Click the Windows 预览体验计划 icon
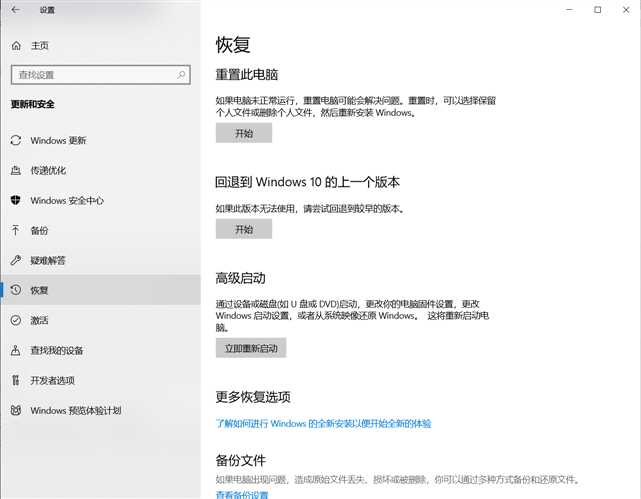 pyautogui.click(x=16, y=410)
